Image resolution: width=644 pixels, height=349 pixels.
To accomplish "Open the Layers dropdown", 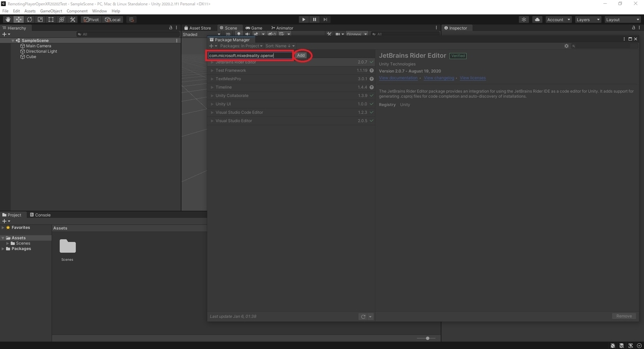I will tap(587, 19).
